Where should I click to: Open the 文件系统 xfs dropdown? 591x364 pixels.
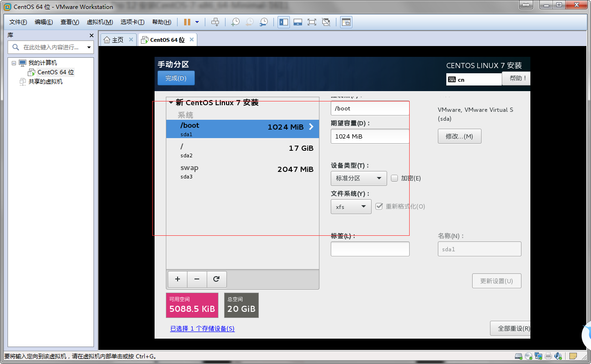pos(351,207)
